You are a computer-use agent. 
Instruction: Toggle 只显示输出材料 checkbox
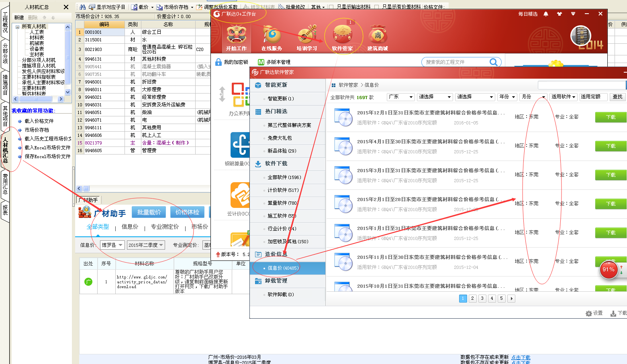click(331, 7)
